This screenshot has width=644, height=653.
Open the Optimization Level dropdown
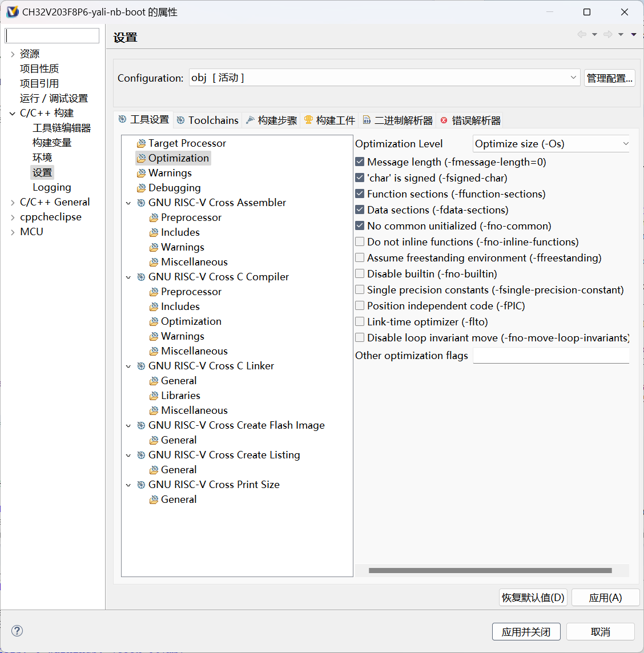click(x=551, y=144)
